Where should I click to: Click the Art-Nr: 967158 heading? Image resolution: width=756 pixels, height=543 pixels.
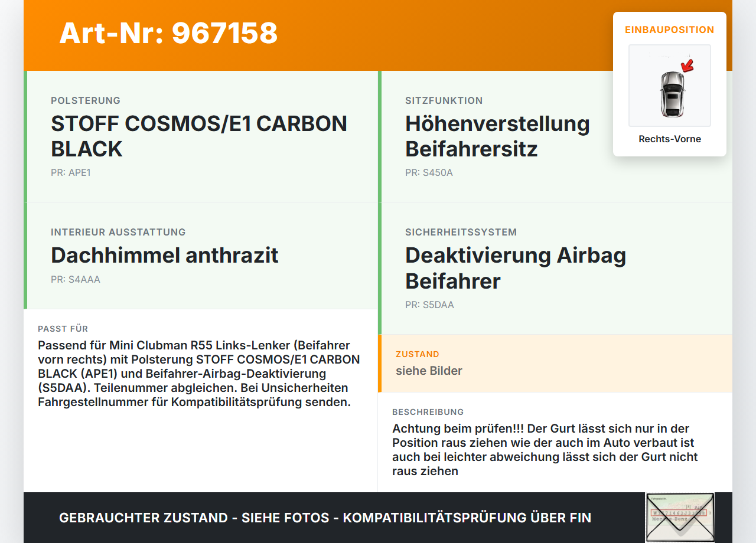[x=168, y=34]
